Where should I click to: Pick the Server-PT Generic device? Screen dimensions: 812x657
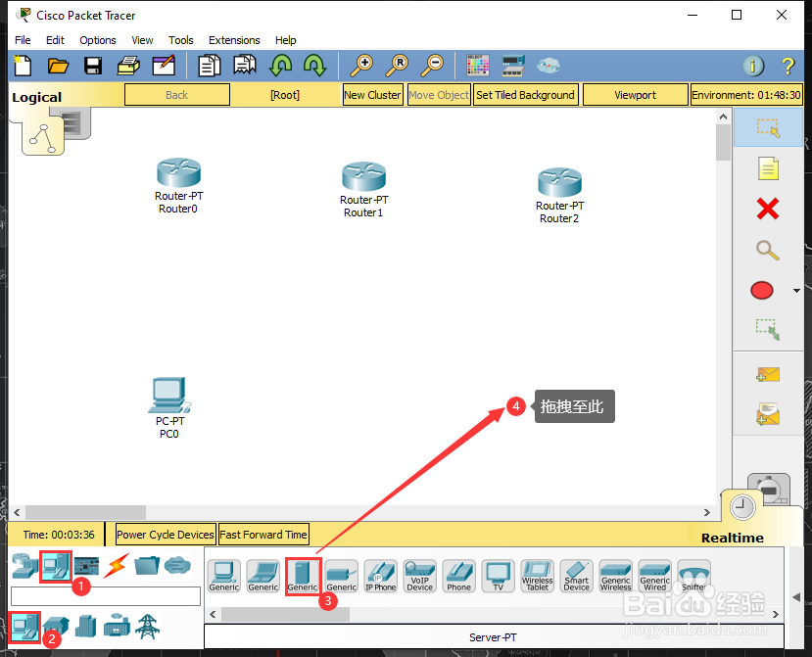coord(303,576)
